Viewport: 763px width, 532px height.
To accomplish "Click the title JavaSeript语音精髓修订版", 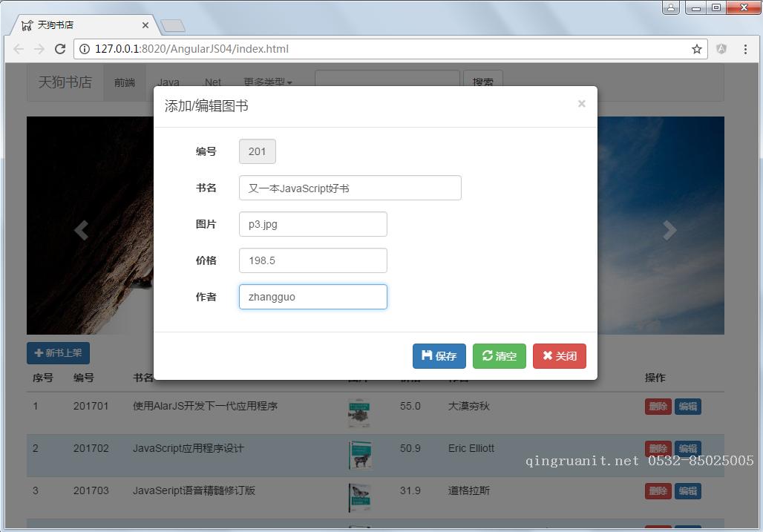I will point(194,490).
